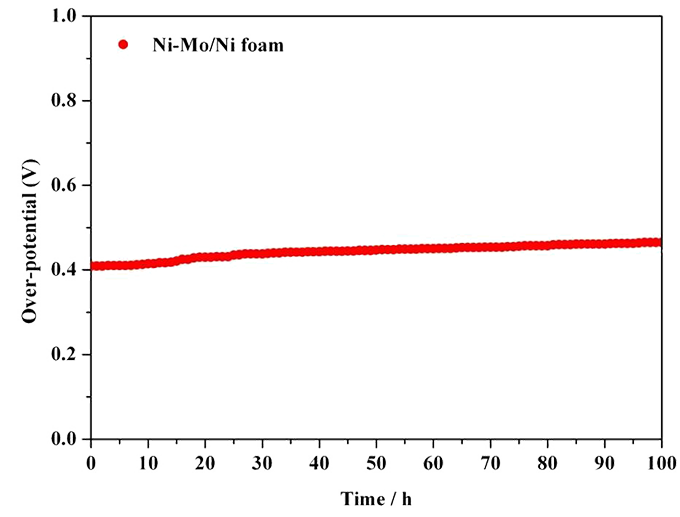
Task: Click x-axis tick label 70
Action: [x=490, y=463]
